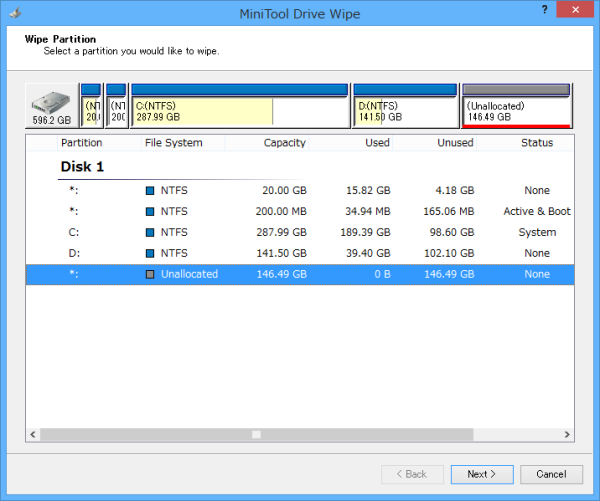Image resolution: width=600 pixels, height=501 pixels.
Task: Select the 200.00 MB Active & Boot partition row
Action: click(300, 211)
